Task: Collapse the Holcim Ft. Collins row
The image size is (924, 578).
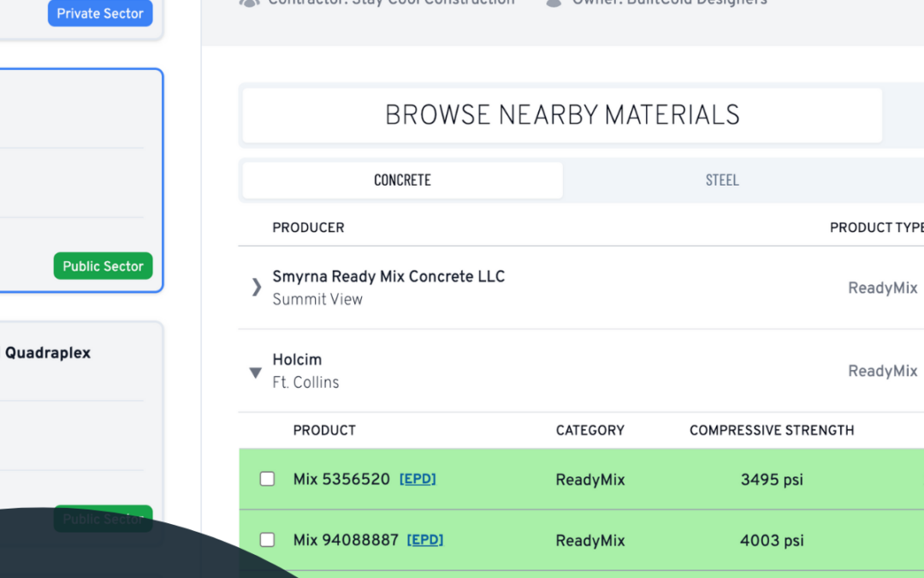Action: click(255, 372)
